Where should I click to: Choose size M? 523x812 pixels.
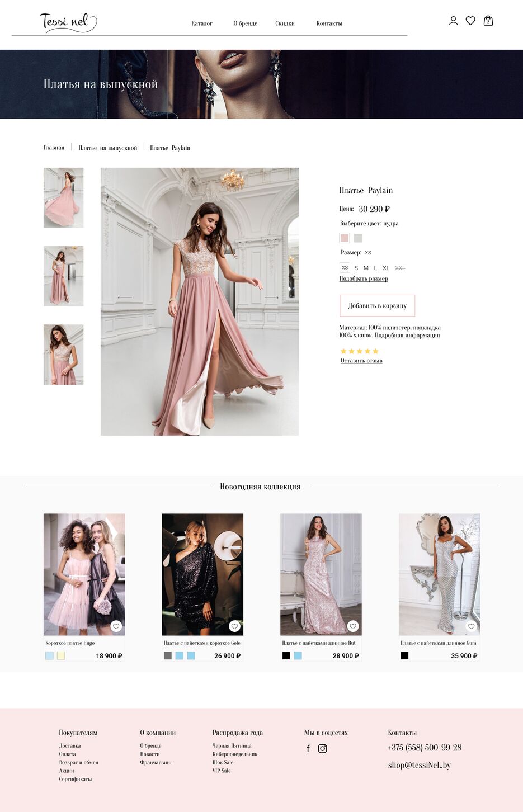366,268
